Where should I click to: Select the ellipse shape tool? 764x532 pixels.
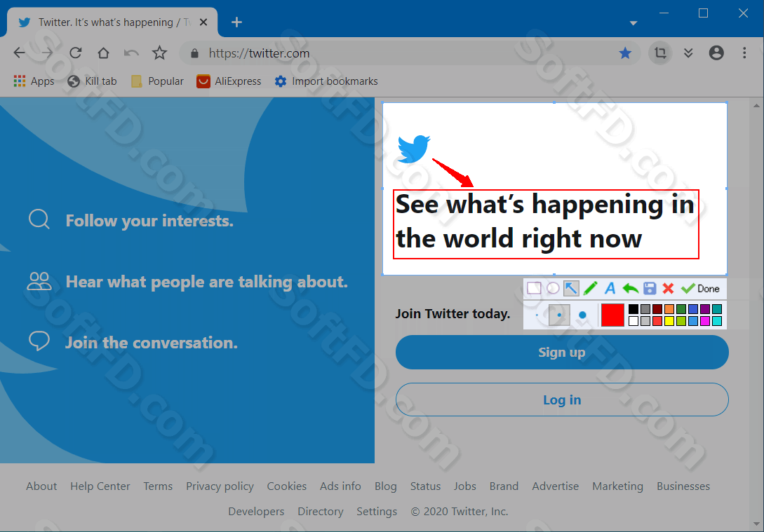(553, 288)
